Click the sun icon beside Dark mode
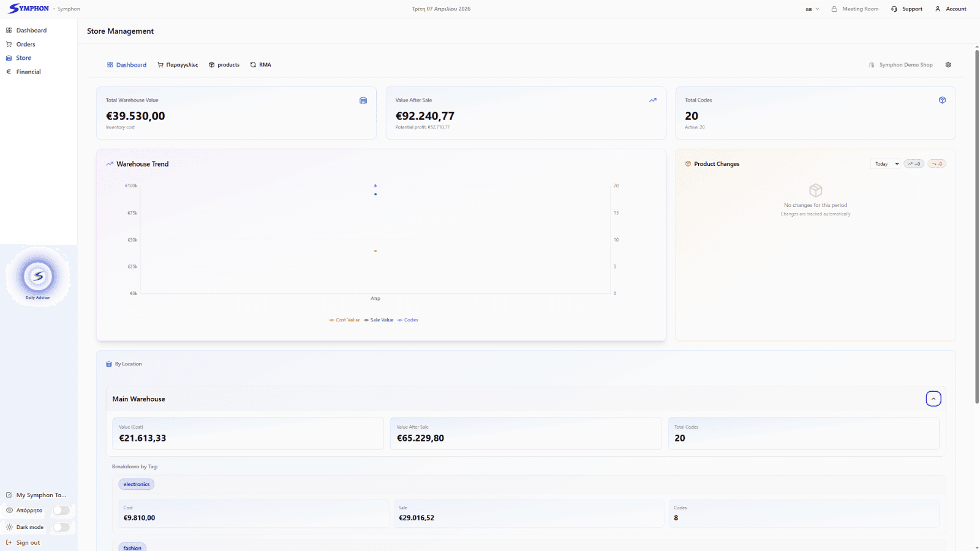980x551 pixels. click(9, 527)
